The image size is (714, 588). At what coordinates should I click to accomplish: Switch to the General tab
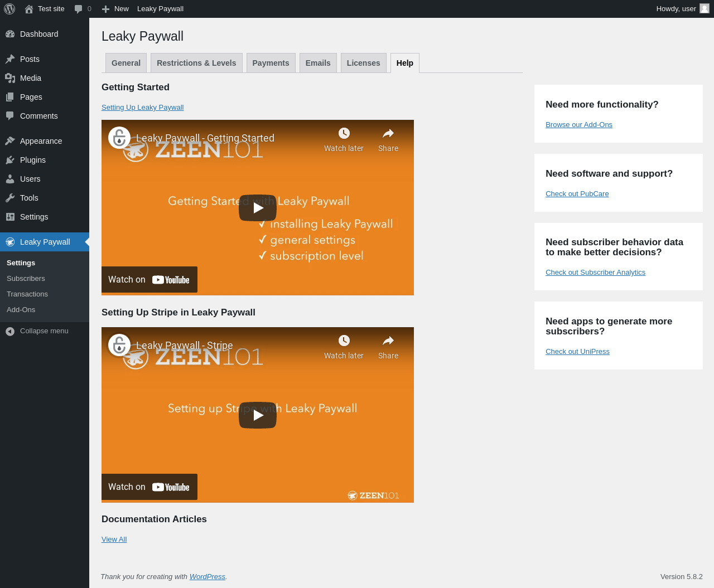click(126, 63)
